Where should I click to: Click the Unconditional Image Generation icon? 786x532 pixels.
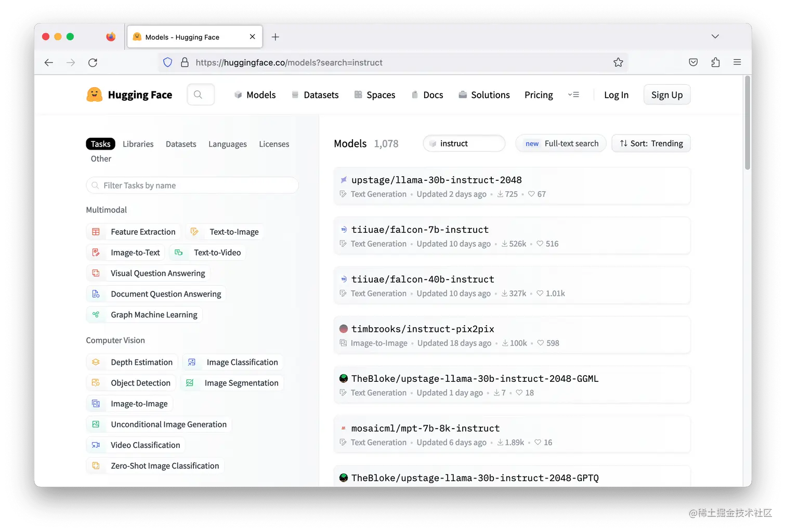click(96, 424)
